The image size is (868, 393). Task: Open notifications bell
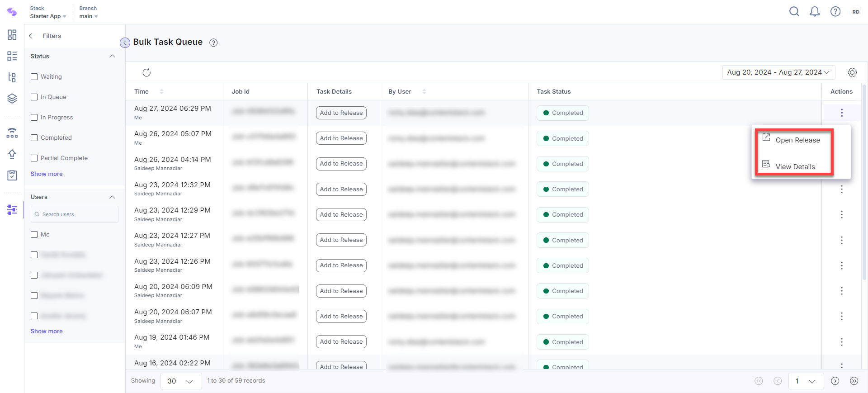(x=815, y=12)
